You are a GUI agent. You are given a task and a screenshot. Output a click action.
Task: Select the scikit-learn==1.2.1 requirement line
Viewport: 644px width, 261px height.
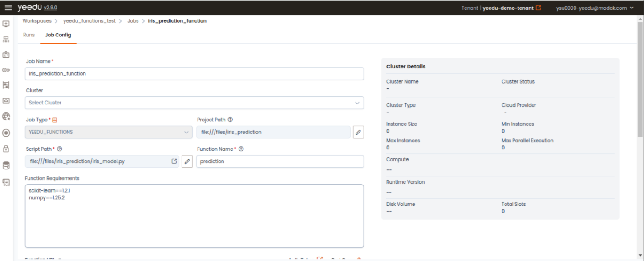(x=50, y=190)
